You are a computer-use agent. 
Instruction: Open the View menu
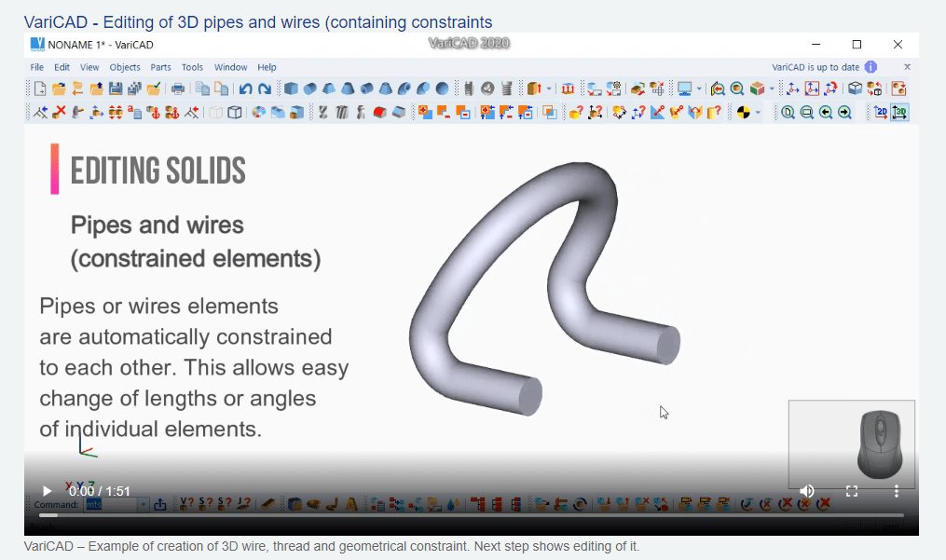pos(89,68)
